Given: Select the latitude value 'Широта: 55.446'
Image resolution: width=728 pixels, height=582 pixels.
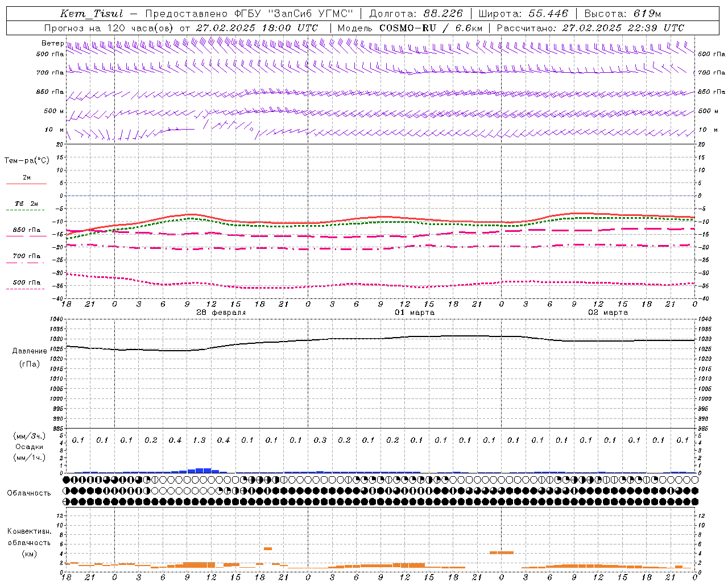Looking at the screenshot, I should tap(523, 14).
